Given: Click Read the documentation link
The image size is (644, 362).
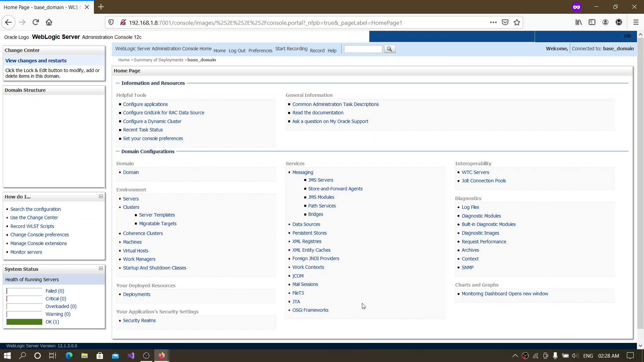Looking at the screenshot, I should (x=318, y=113).
